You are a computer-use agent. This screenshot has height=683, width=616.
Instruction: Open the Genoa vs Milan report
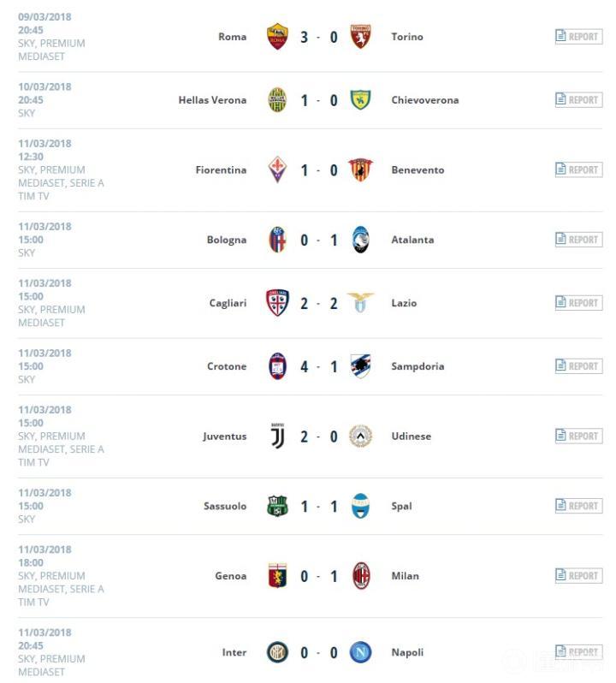point(578,576)
